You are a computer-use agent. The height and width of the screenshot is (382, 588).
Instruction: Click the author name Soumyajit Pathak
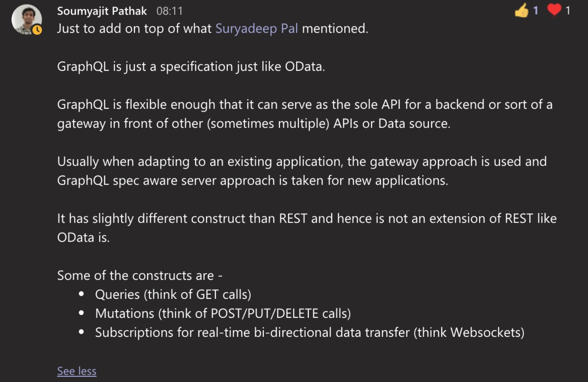102,11
